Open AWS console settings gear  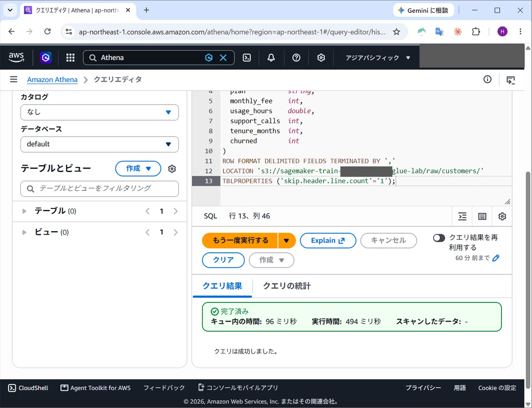click(x=321, y=58)
